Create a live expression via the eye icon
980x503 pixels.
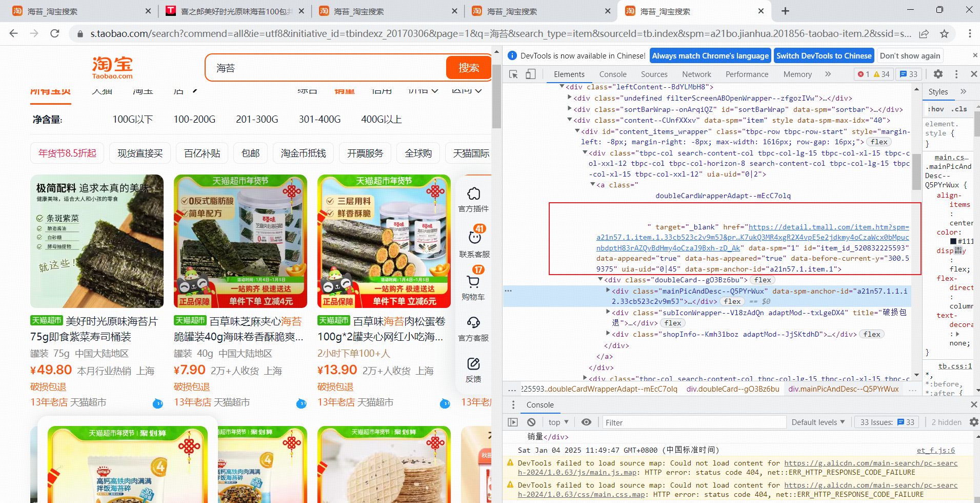pyautogui.click(x=586, y=422)
